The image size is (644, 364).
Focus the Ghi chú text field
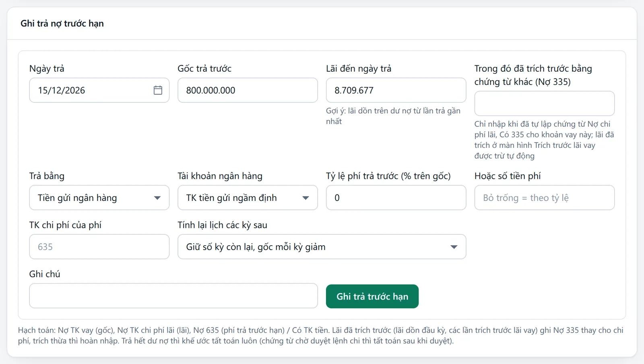(x=173, y=296)
